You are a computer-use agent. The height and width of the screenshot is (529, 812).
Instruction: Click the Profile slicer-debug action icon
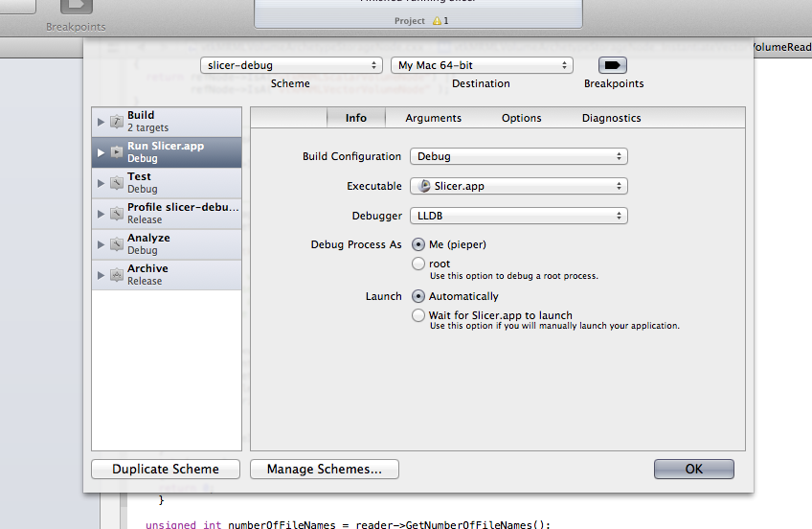pyautogui.click(x=116, y=214)
